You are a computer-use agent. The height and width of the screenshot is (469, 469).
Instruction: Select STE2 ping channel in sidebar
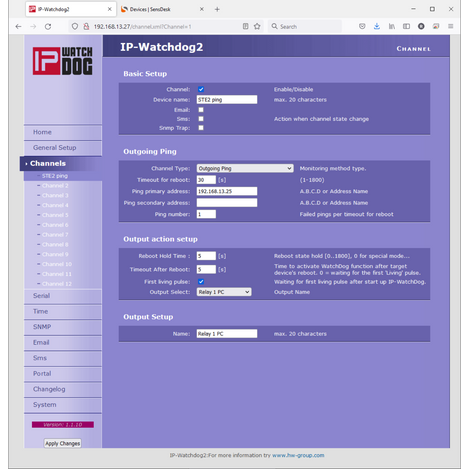(55, 176)
